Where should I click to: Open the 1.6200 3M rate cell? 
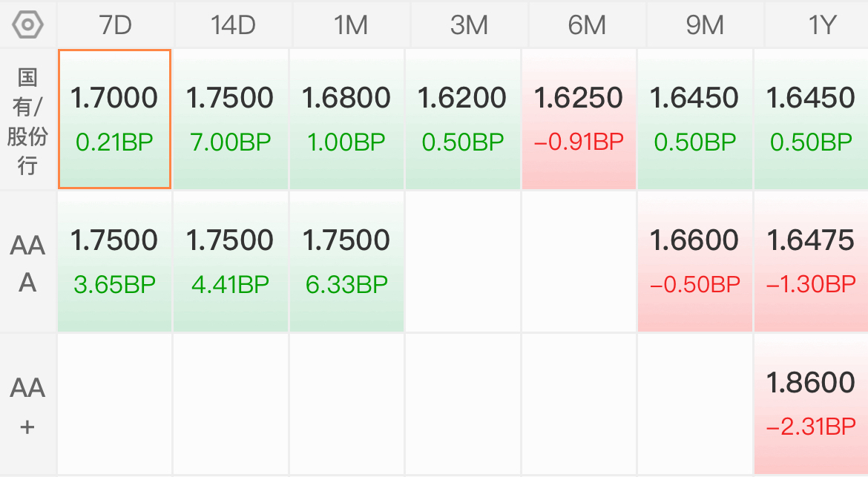click(463, 119)
